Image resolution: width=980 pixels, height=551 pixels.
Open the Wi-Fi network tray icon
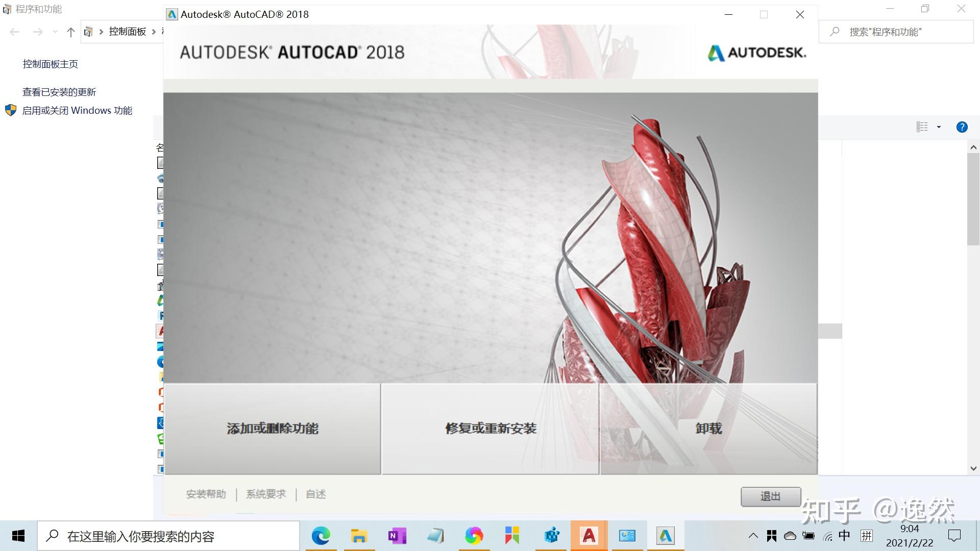[827, 536]
